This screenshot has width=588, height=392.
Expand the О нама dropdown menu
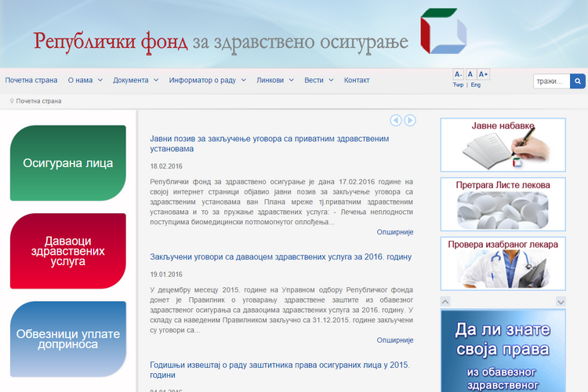pyautogui.click(x=85, y=80)
